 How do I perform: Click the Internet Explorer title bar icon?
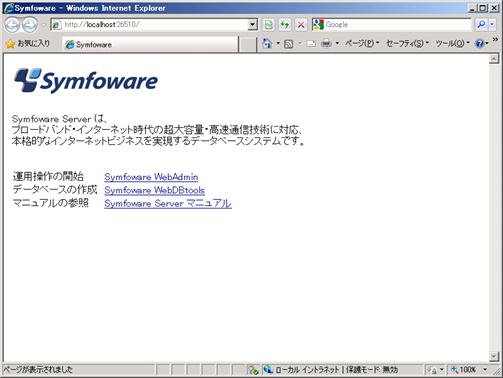(x=8, y=8)
